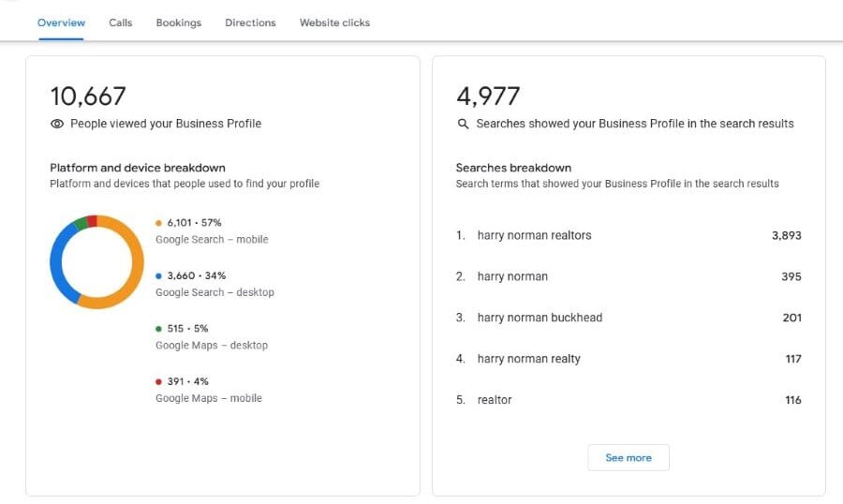The height and width of the screenshot is (504, 843).
Task: Click the 116 search count
Action: (x=793, y=400)
